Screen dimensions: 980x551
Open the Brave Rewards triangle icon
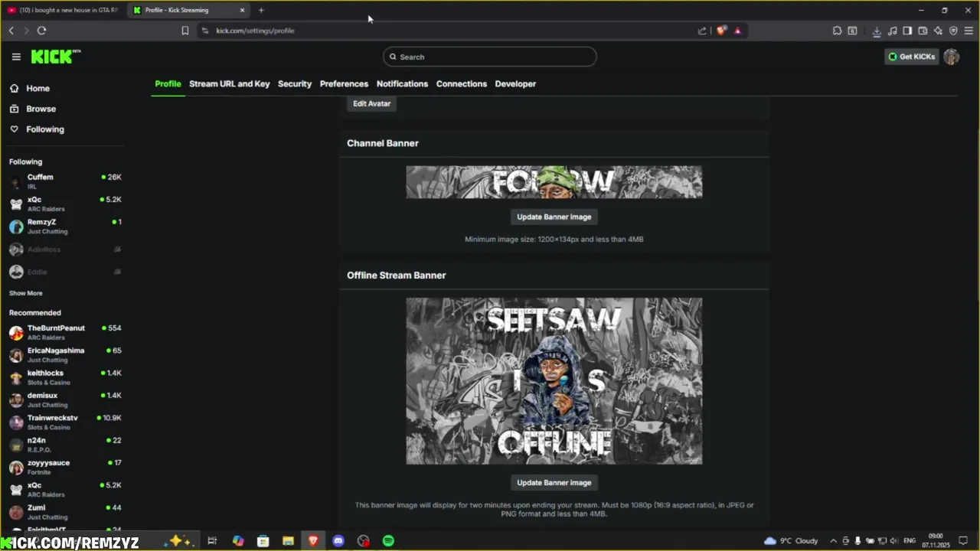tap(737, 31)
